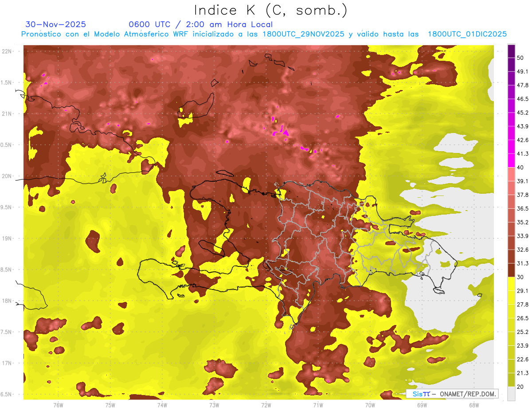Click the 71W longitude label
Screen dimensions: 532x411
pyautogui.click(x=318, y=405)
